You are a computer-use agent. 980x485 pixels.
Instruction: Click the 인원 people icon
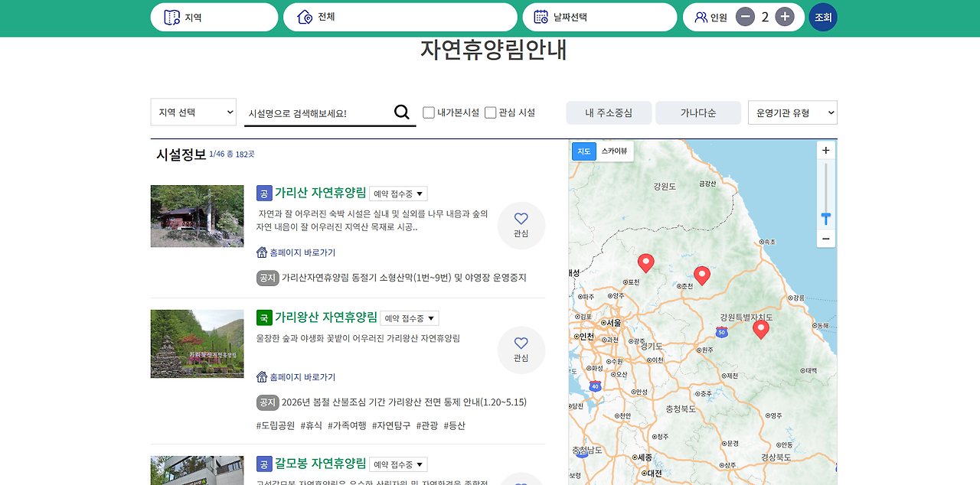pyautogui.click(x=701, y=17)
